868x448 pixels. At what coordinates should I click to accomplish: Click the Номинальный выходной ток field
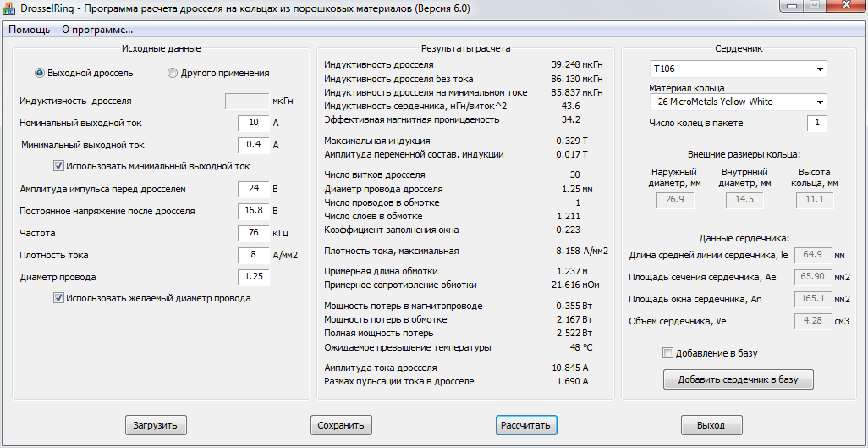click(x=254, y=123)
